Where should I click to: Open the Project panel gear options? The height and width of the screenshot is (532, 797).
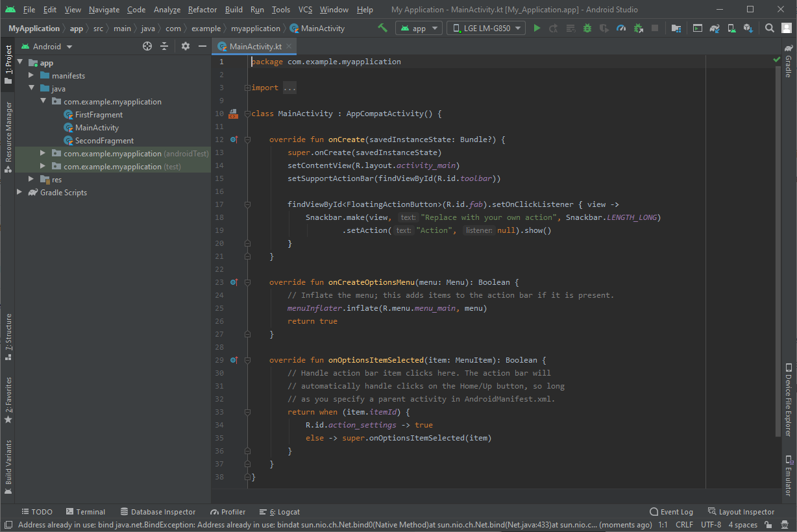pos(186,47)
